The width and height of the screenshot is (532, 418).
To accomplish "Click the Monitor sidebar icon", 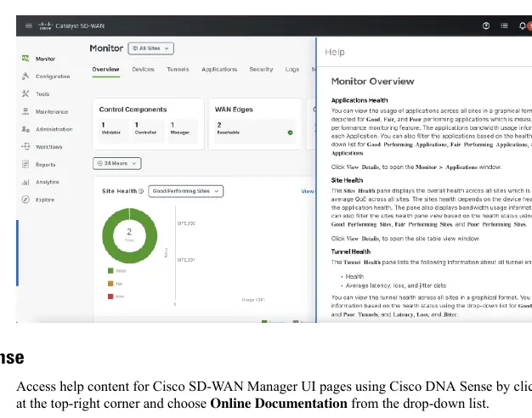I will 25,59.
